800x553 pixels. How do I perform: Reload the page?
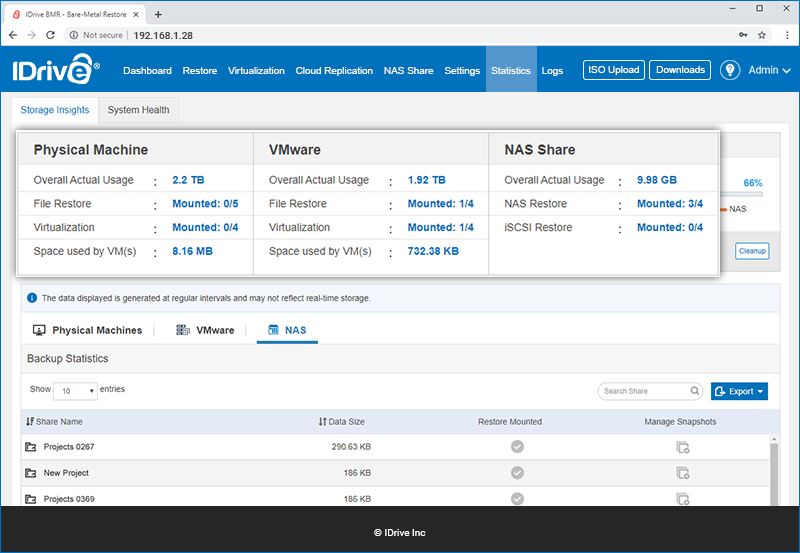[x=50, y=35]
